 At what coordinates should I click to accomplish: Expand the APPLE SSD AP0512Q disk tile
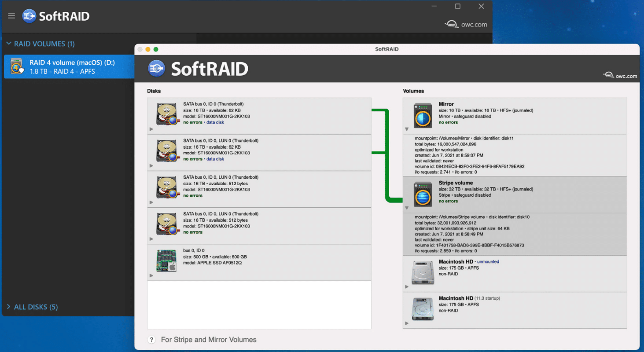[151, 275]
